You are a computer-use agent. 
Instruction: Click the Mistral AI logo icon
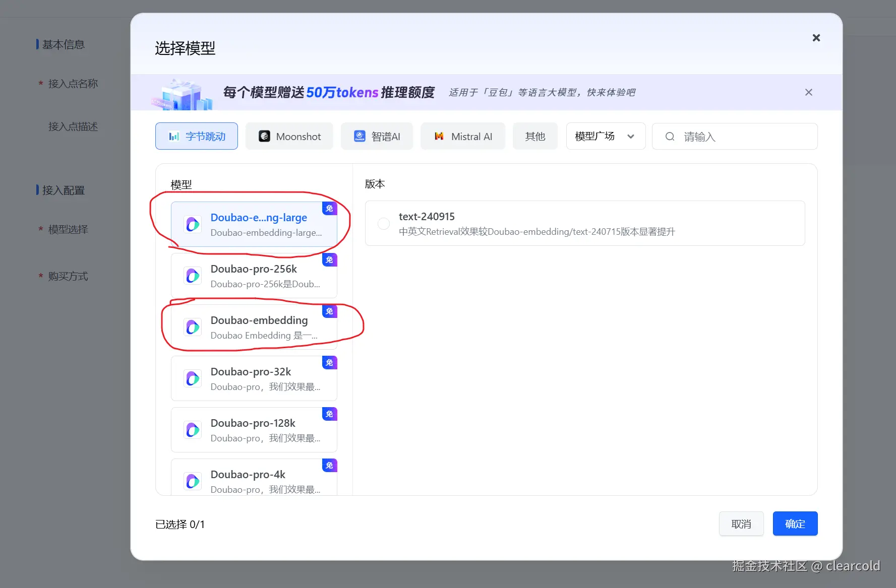pos(439,137)
